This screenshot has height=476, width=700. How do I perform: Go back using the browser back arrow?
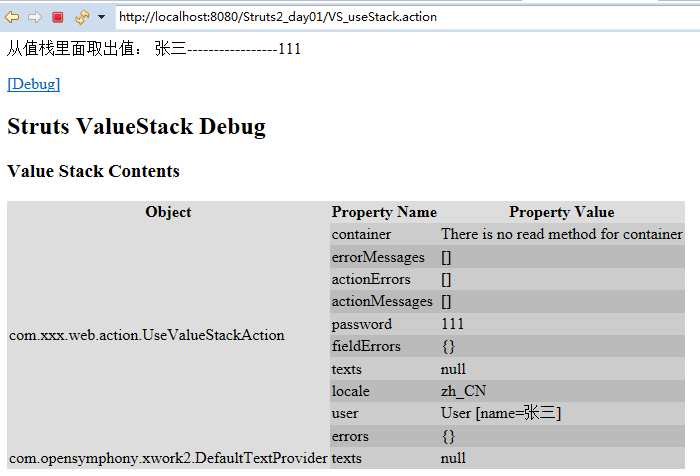point(12,17)
